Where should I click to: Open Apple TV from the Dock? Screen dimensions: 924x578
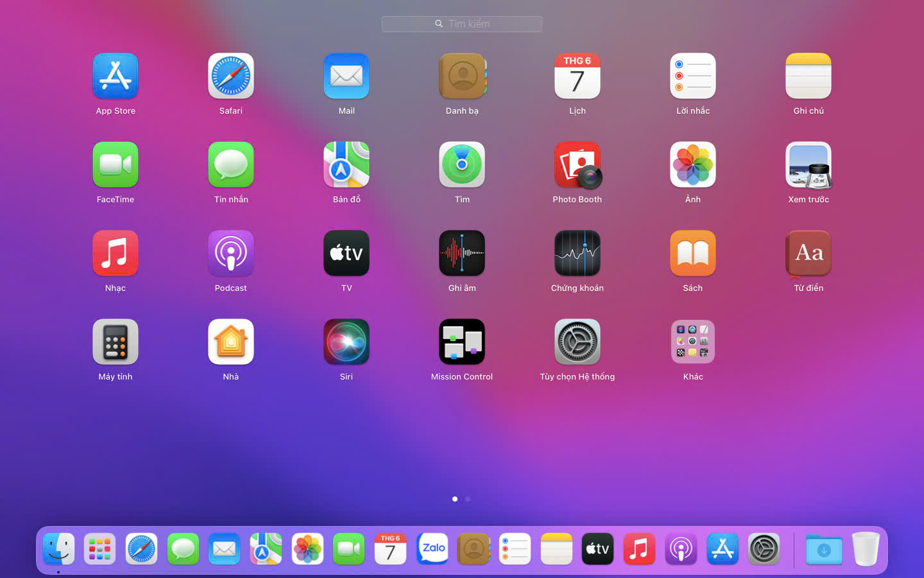point(597,549)
